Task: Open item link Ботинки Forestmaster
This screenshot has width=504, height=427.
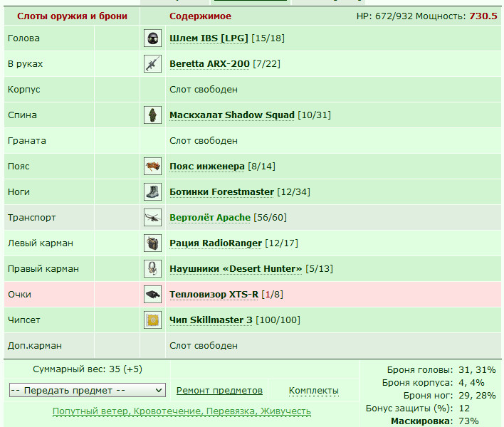Action: click(221, 192)
